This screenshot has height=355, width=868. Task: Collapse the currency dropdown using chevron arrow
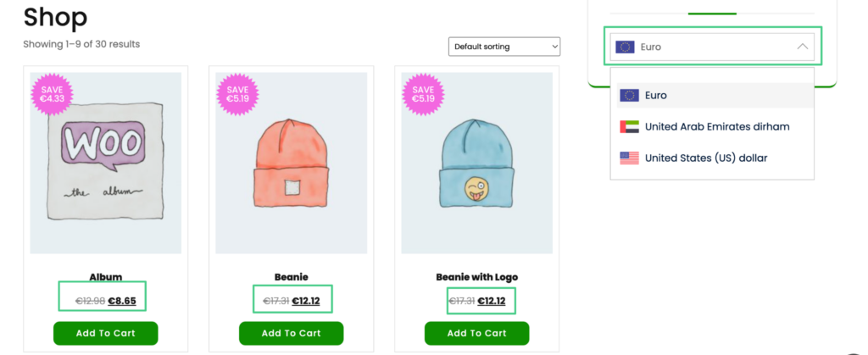802,47
